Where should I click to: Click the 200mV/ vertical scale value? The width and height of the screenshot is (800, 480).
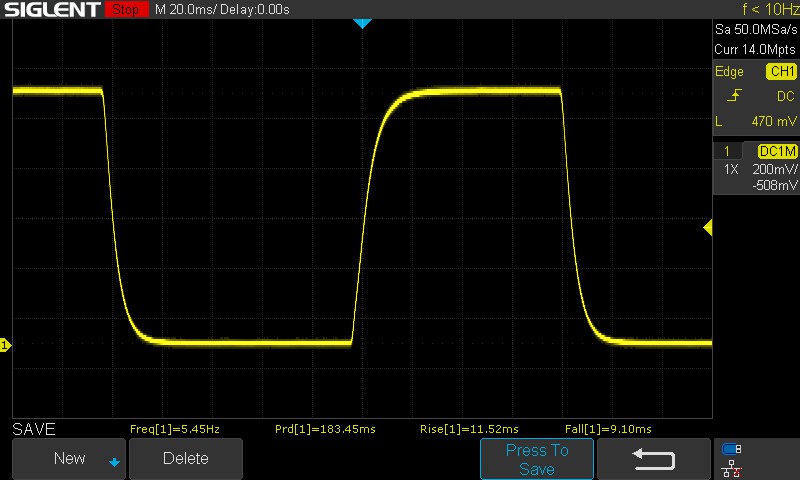[x=774, y=169]
